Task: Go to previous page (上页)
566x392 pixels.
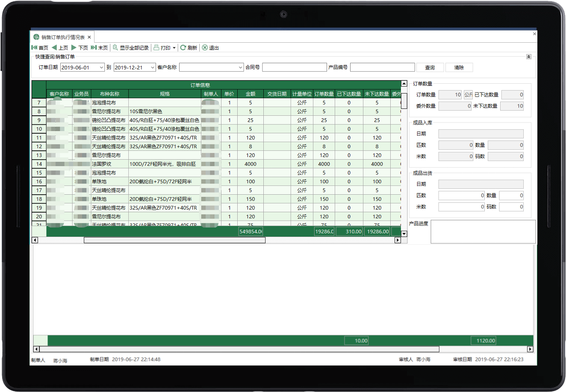Action: tap(59, 47)
